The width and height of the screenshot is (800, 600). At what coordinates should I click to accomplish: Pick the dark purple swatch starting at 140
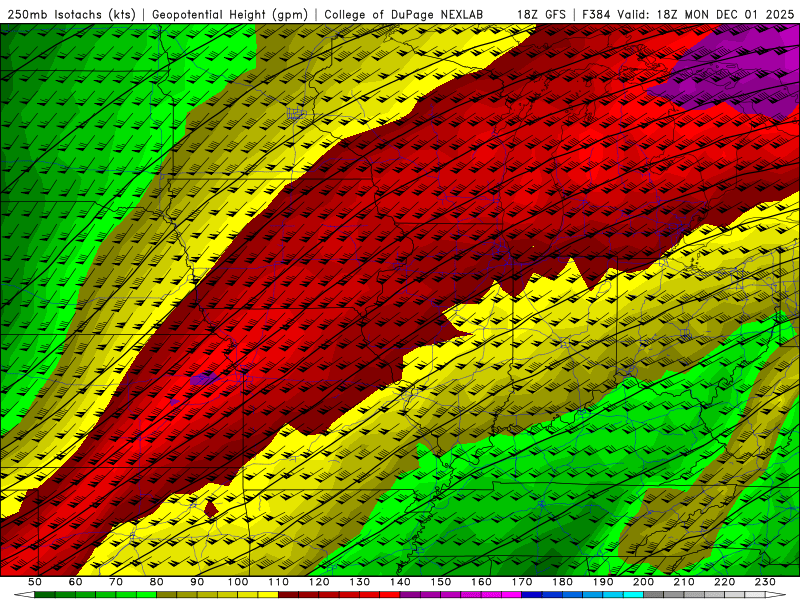[x=410, y=594]
